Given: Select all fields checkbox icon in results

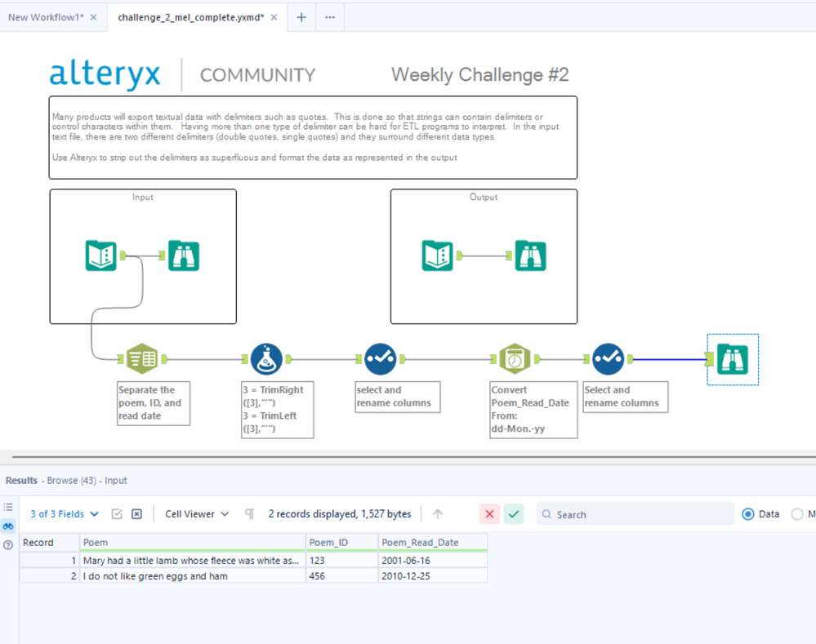Looking at the screenshot, I should pos(117,514).
